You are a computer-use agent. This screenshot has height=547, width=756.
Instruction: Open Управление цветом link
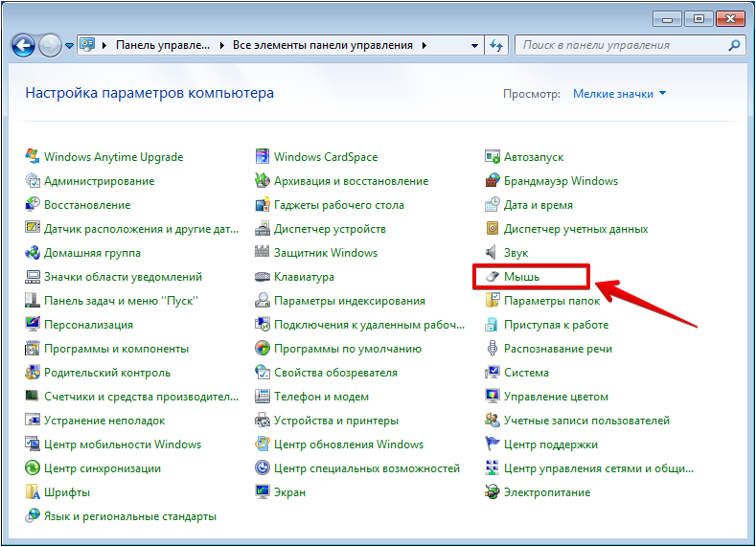click(x=556, y=397)
